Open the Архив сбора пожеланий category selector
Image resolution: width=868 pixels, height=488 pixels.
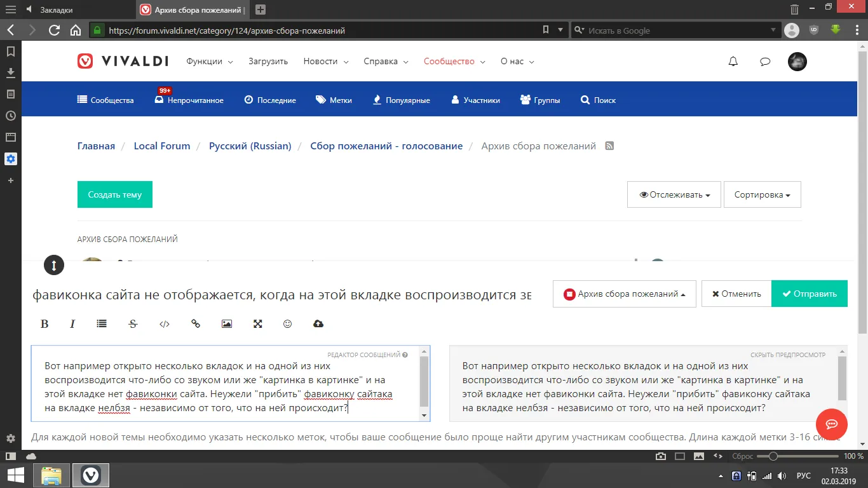[625, 294]
